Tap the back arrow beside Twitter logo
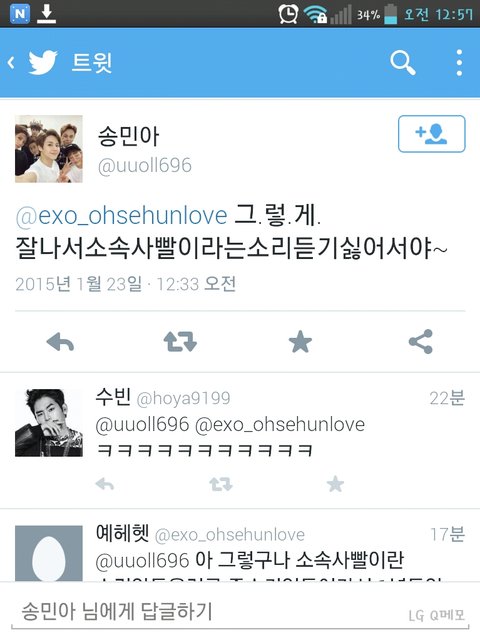 point(11,62)
